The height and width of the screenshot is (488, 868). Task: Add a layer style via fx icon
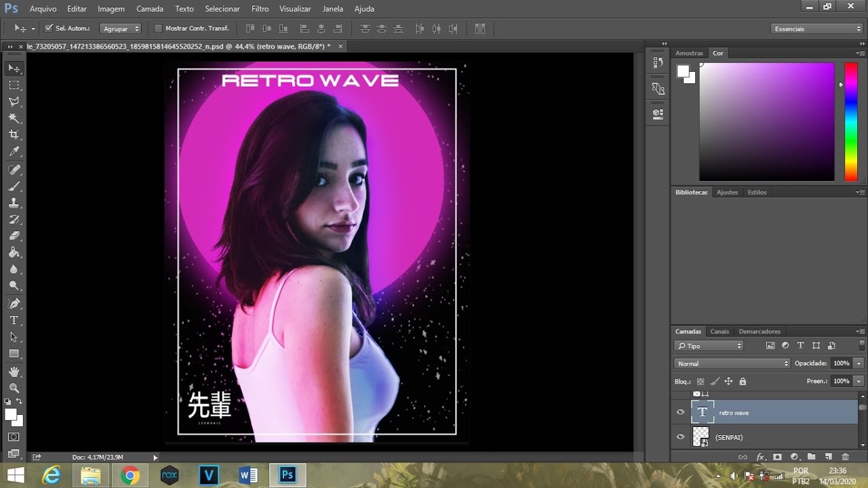tap(760, 457)
